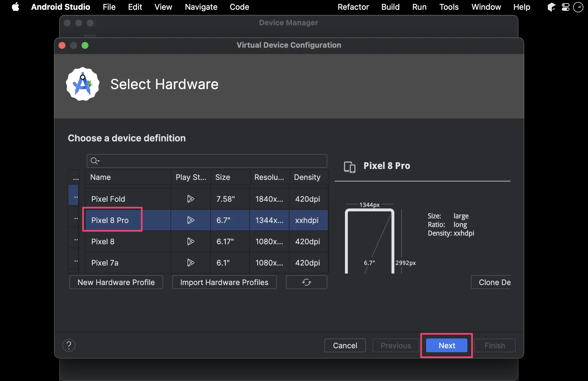Open the Build menu
The image size is (588, 381).
pyautogui.click(x=390, y=7)
